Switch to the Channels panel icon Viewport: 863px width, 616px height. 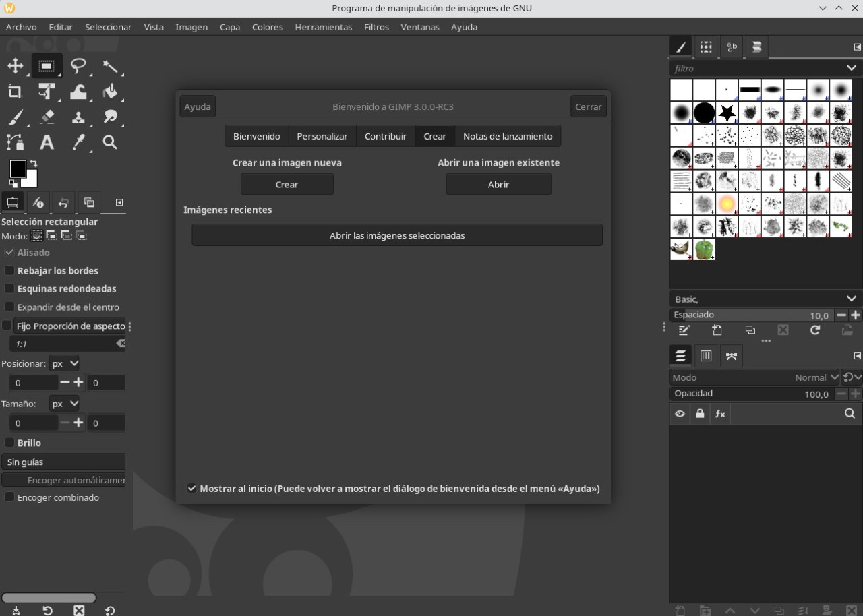pos(706,356)
